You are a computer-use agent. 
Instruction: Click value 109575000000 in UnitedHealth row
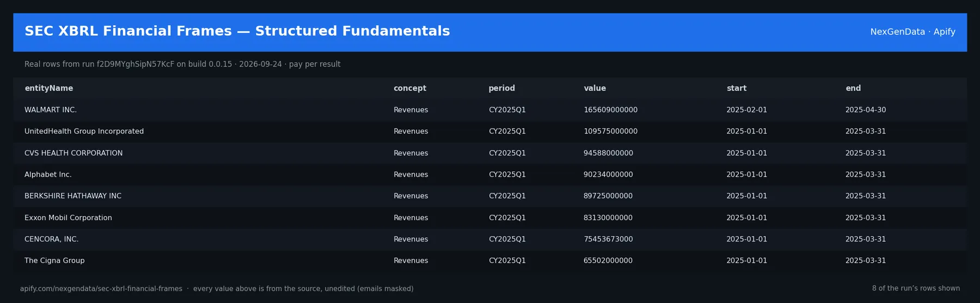click(610, 131)
